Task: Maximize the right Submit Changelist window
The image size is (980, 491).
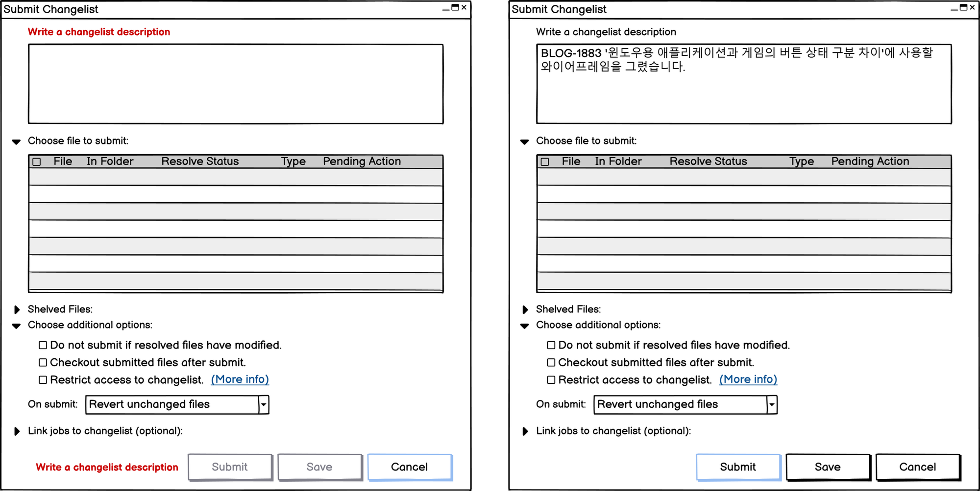Action: [963, 7]
